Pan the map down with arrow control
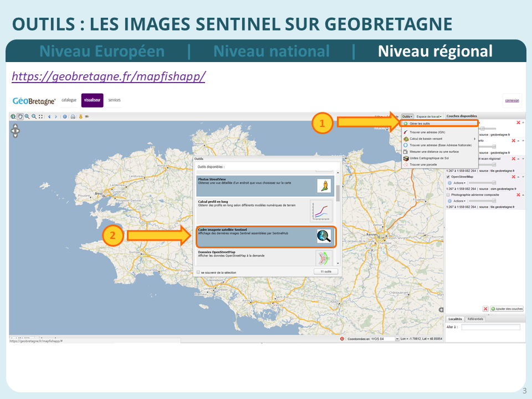The image size is (532, 399). click(16, 135)
